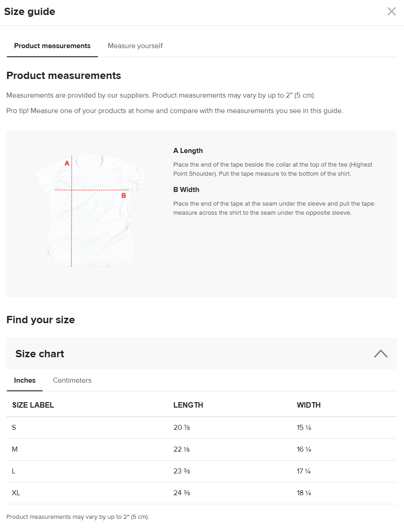Image resolution: width=404 pixels, height=532 pixels.
Task: Click the A Length instruction heading
Action: (188, 151)
